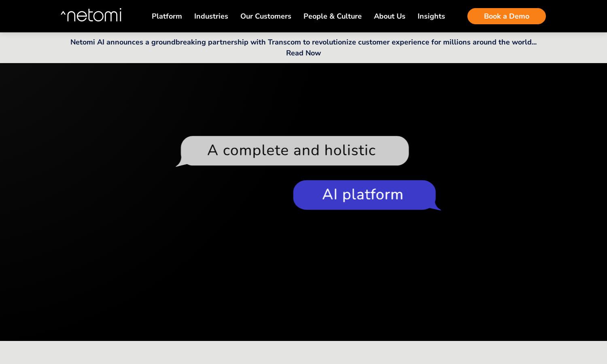607x364 pixels.
Task: Open the Transcom partnership announcement text
Action: [x=303, y=42]
